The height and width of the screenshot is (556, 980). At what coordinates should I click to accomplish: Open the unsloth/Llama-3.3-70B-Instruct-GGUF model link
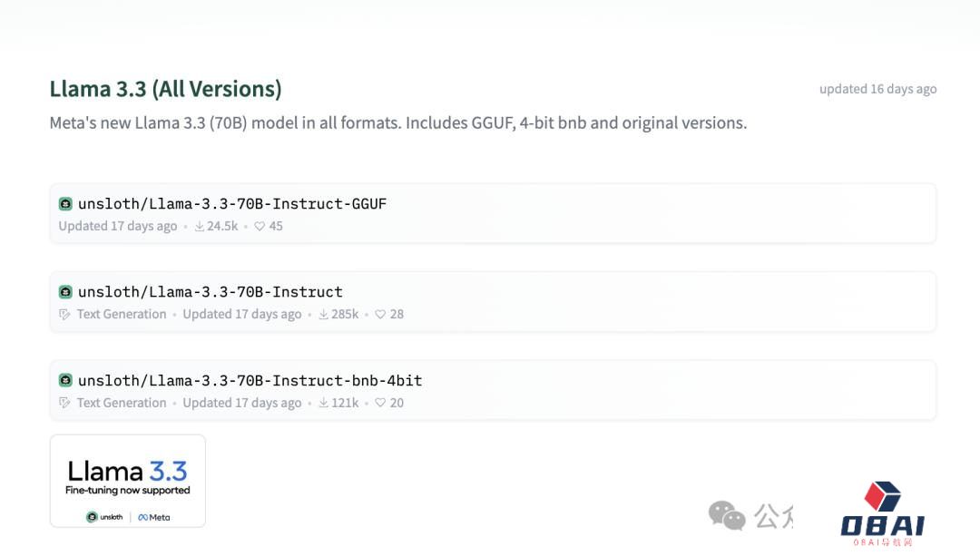tap(232, 204)
